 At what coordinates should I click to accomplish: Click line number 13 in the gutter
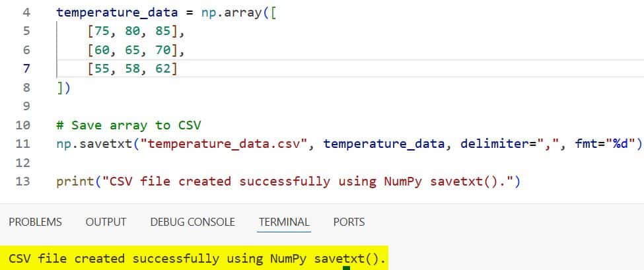[x=22, y=182]
